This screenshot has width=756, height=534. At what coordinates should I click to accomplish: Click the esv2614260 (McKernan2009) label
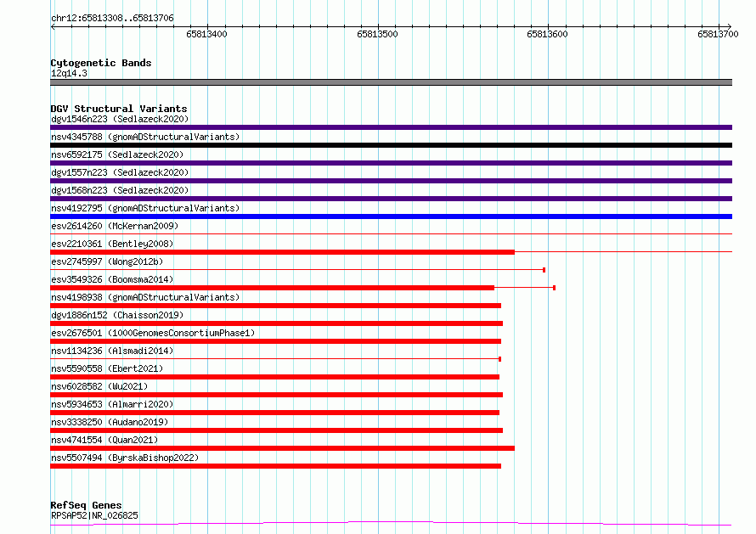(x=115, y=226)
